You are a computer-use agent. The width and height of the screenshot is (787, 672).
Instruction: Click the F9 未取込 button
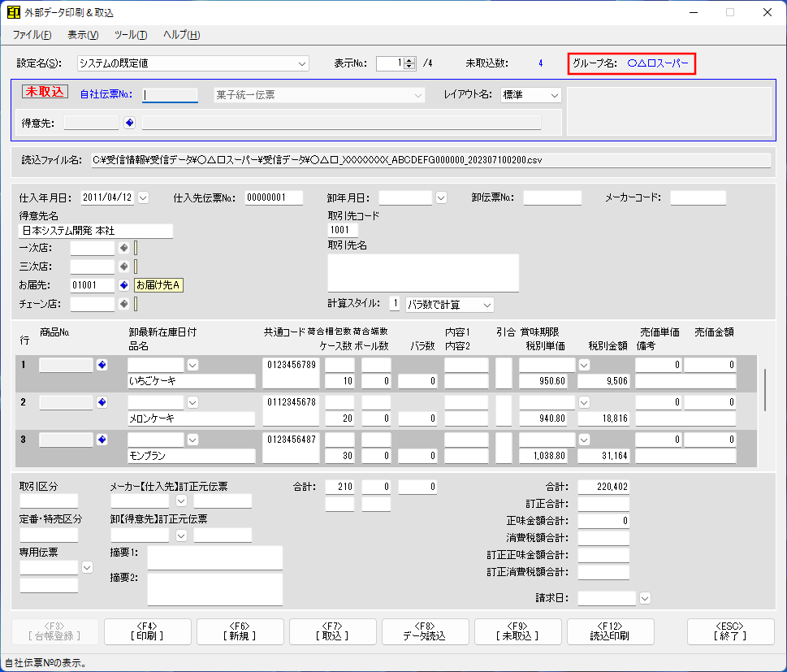click(517, 631)
